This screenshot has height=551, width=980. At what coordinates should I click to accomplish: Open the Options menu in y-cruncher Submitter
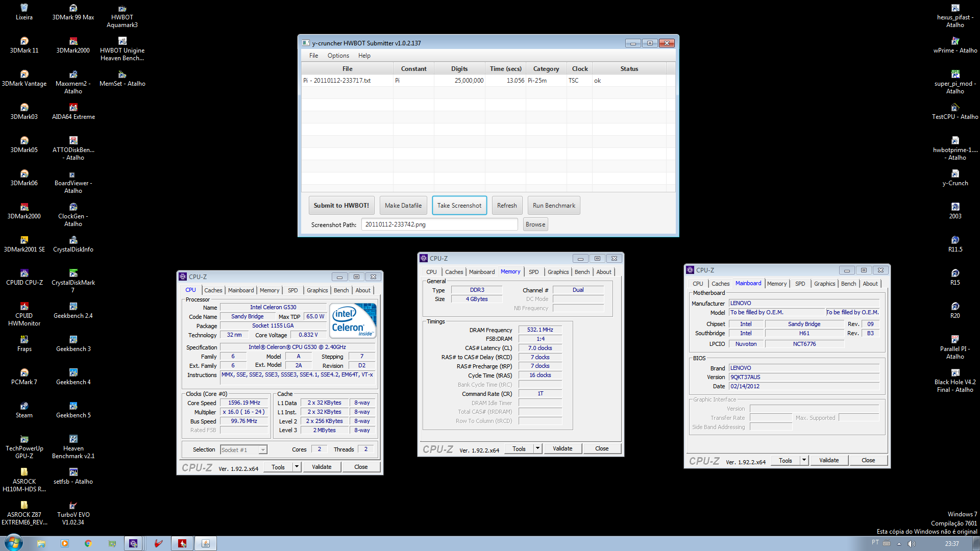[x=338, y=56]
